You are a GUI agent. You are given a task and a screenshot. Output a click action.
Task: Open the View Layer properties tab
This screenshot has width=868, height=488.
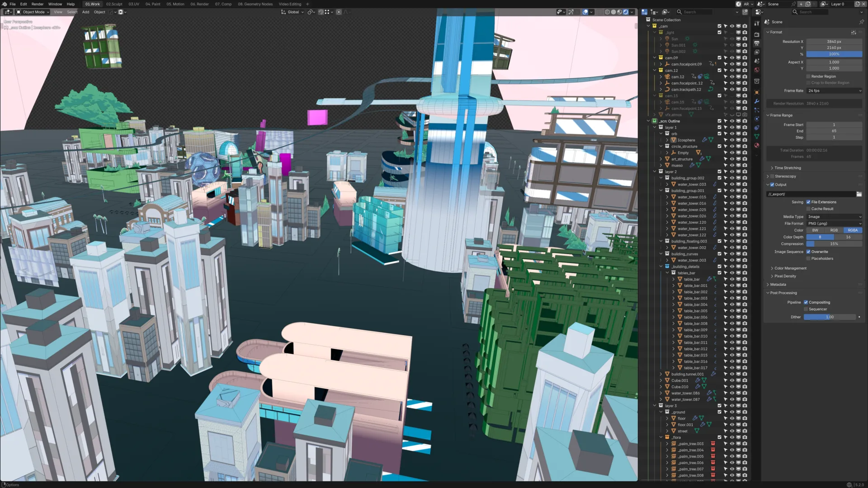pos(757,52)
